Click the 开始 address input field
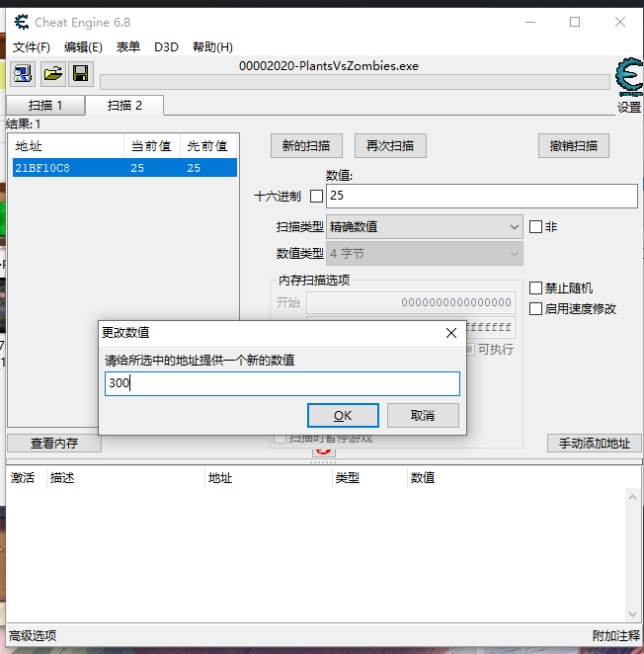 pyautogui.click(x=411, y=302)
